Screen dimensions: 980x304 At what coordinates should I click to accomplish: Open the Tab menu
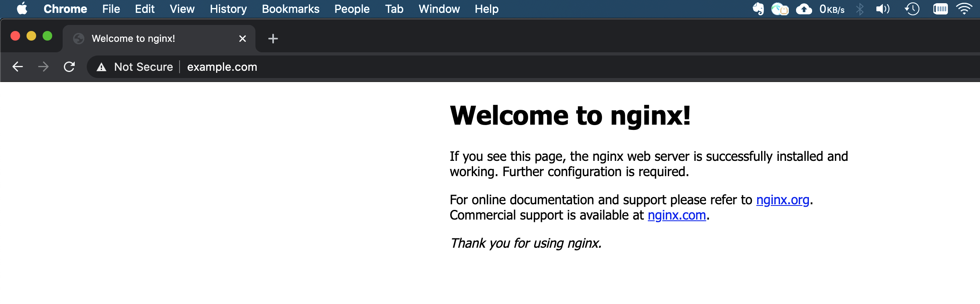tap(394, 9)
